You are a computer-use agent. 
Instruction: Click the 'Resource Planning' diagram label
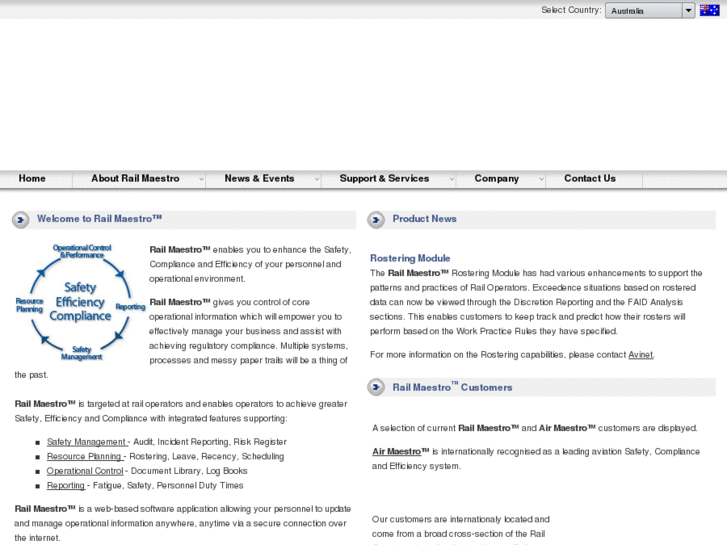point(29,305)
